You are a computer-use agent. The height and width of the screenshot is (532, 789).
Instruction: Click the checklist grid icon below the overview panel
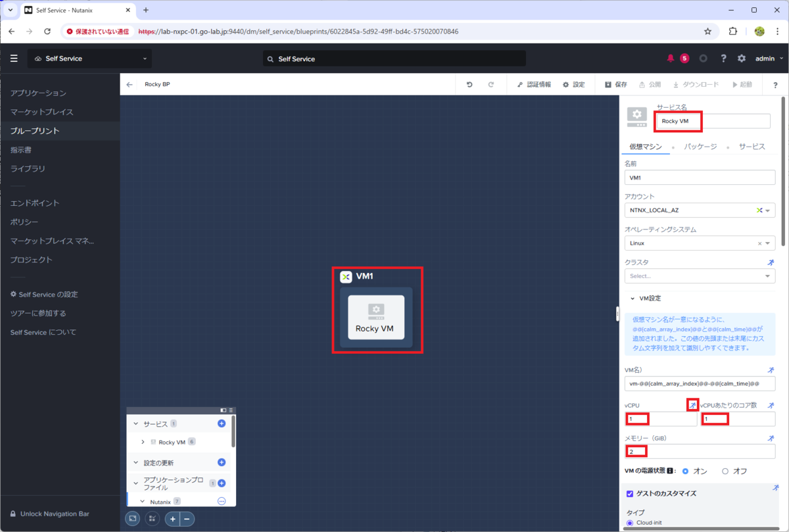152,519
